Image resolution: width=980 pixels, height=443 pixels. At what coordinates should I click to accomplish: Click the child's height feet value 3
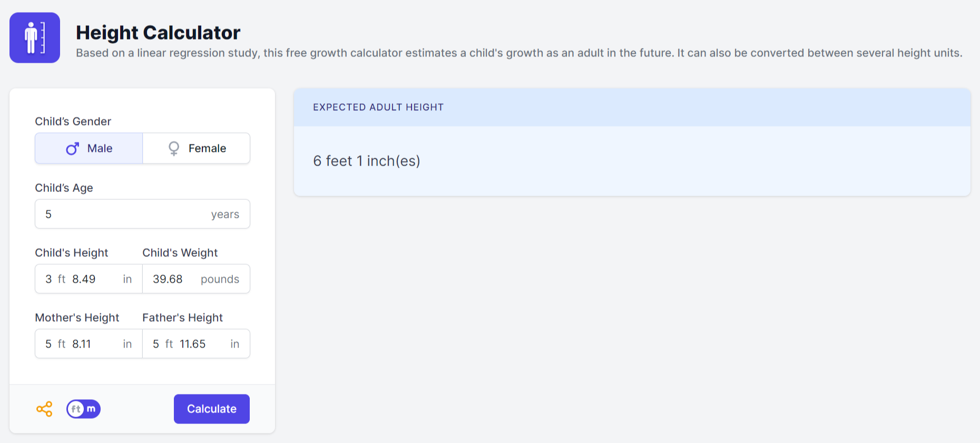click(x=47, y=278)
